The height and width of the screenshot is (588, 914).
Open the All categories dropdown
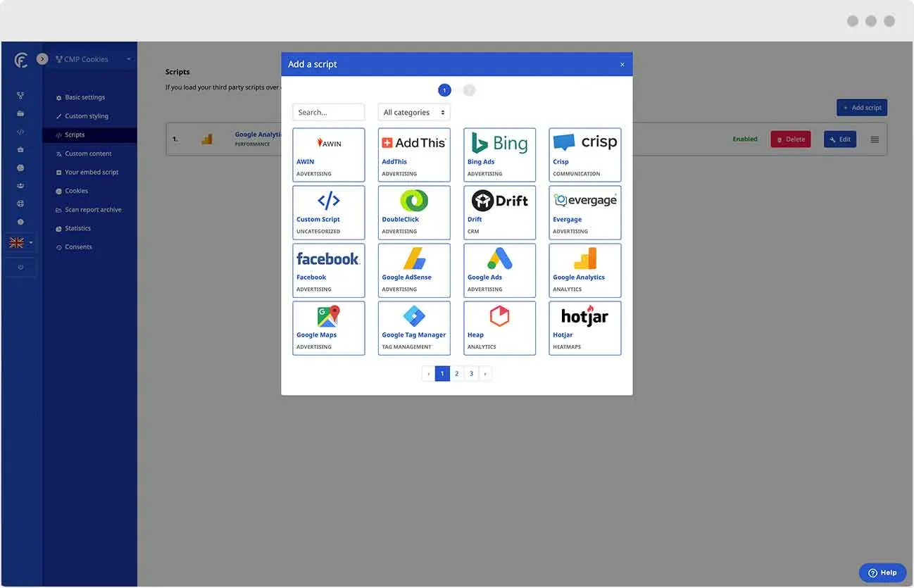click(x=414, y=113)
